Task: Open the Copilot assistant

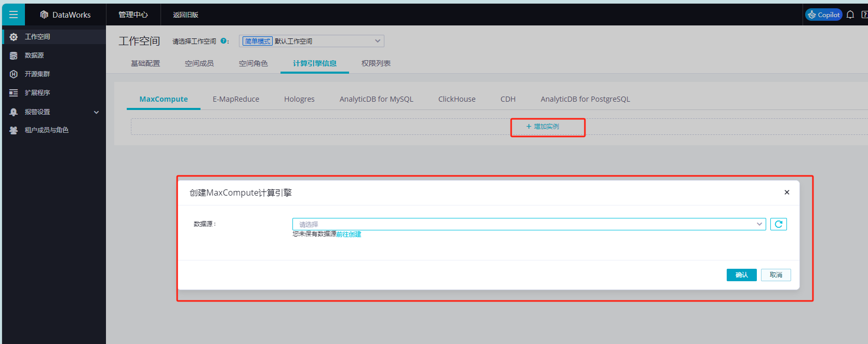Action: (x=824, y=15)
